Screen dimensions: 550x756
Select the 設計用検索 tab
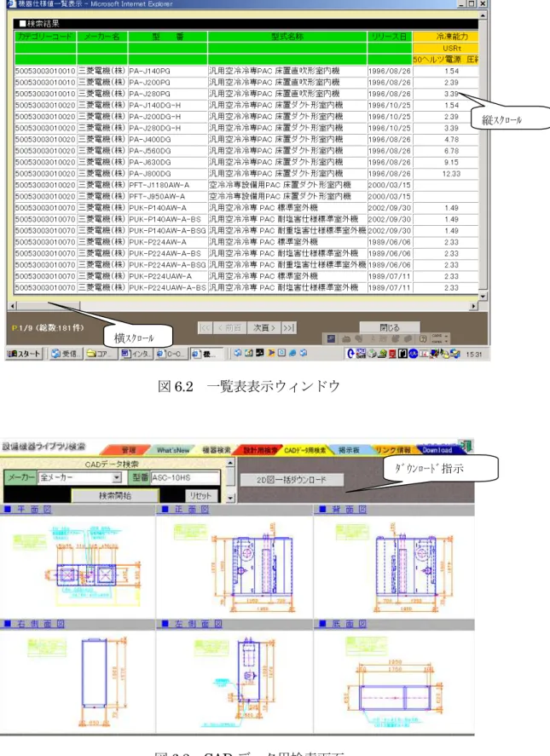[260, 450]
